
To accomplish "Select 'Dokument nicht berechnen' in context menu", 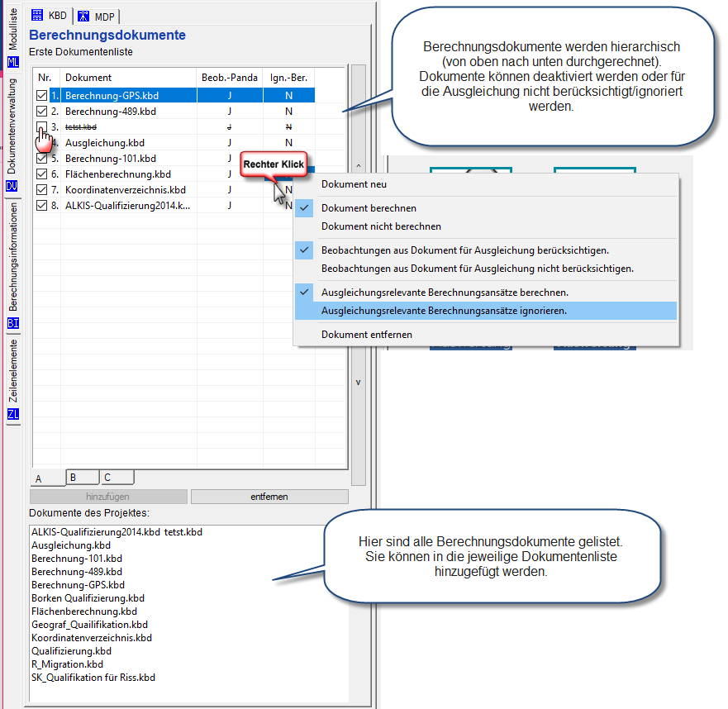I will coord(381,226).
